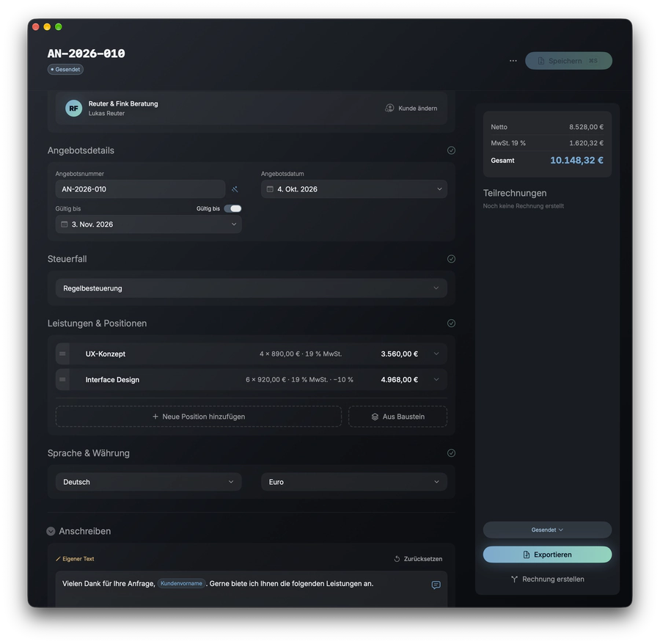Click the calendar icon in the 3. Nov. 2026 field
Image resolution: width=660 pixels, height=644 pixels.
point(65,224)
